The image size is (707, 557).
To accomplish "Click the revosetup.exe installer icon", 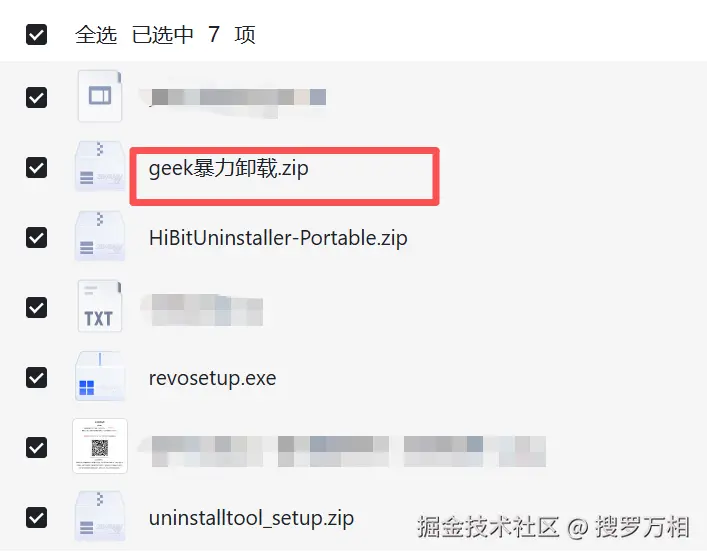I will pos(100,376).
